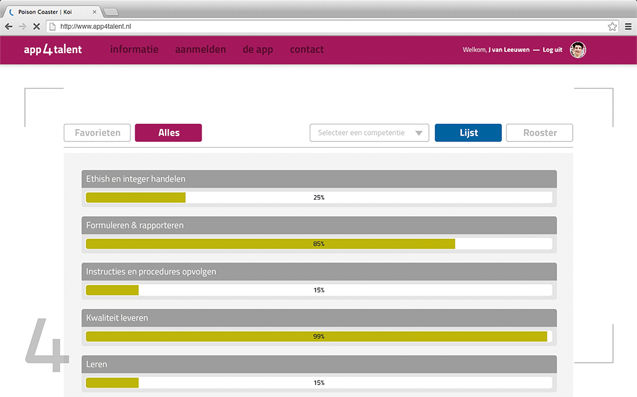Stop page loading with X icon
This screenshot has width=637, height=397.
[x=36, y=26]
